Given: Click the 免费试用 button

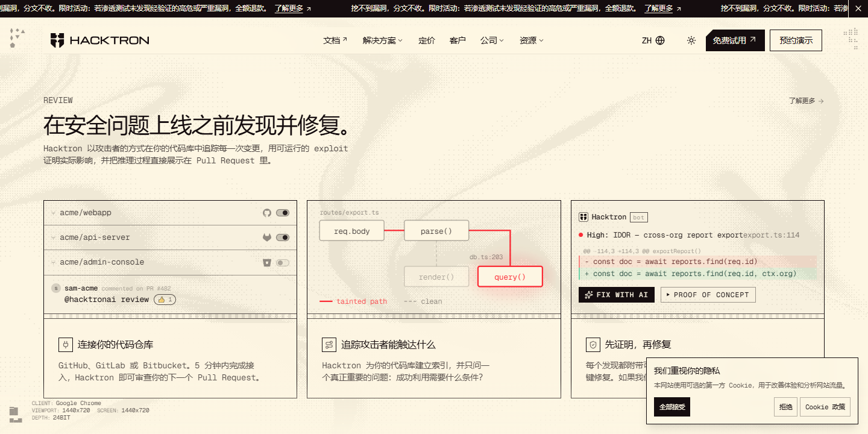Looking at the screenshot, I should (735, 40).
